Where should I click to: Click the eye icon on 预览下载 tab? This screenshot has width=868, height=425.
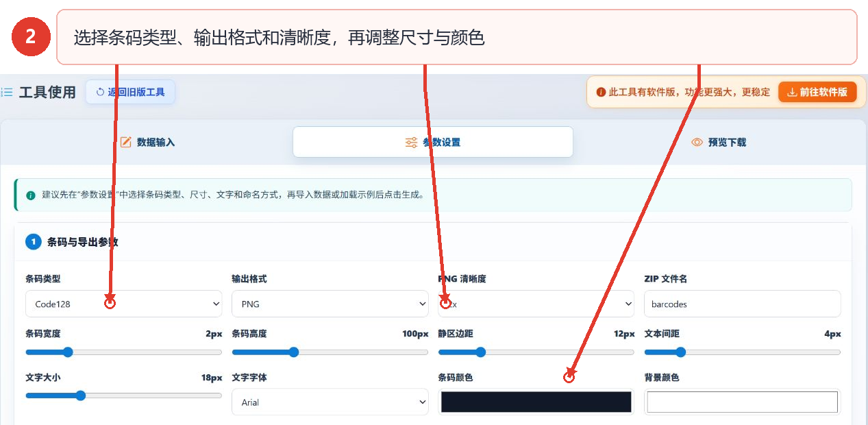[697, 142]
